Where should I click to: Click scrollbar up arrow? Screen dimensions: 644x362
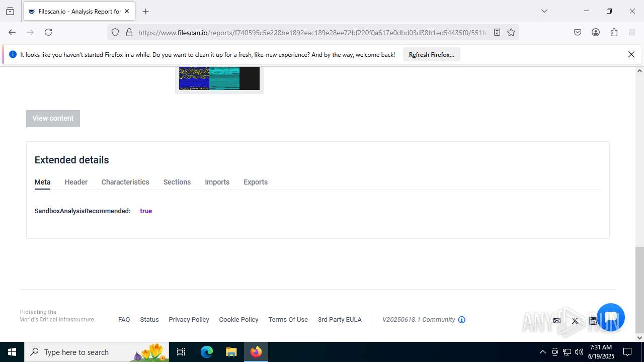639,71
